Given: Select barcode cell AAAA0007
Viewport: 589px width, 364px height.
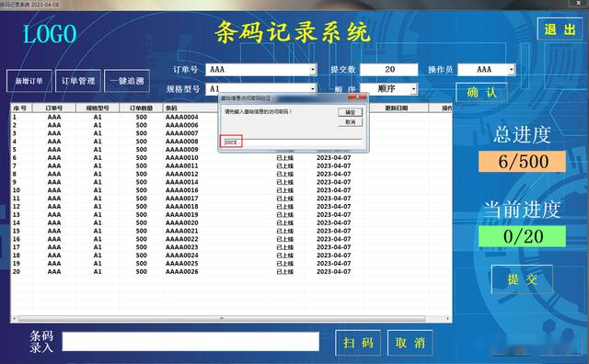Looking at the screenshot, I should click(182, 133).
